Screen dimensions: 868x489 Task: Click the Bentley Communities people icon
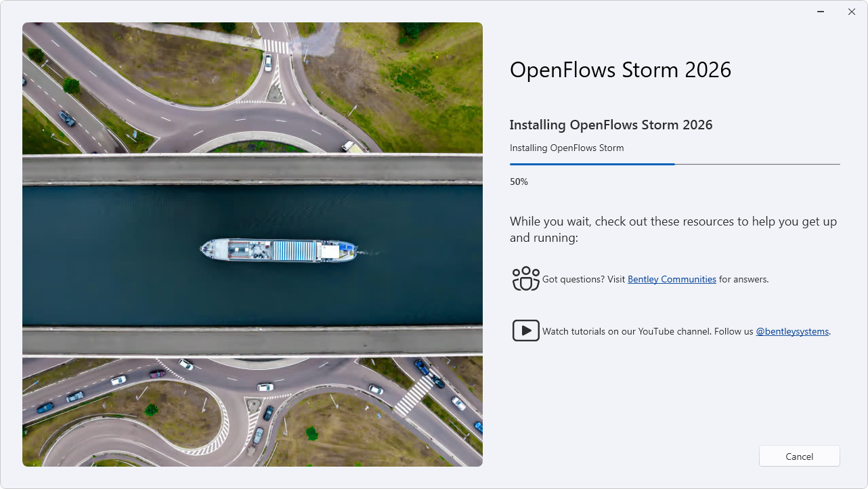click(x=526, y=279)
